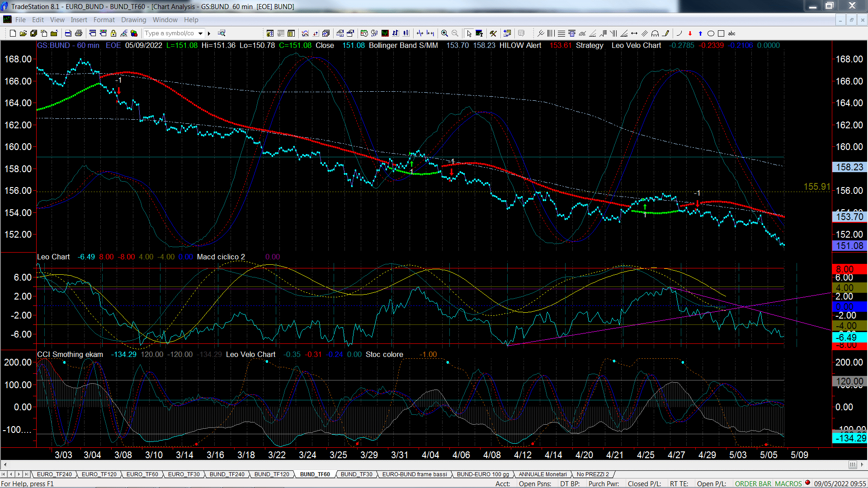Open the View menu
The width and height of the screenshot is (868, 488).
point(57,20)
